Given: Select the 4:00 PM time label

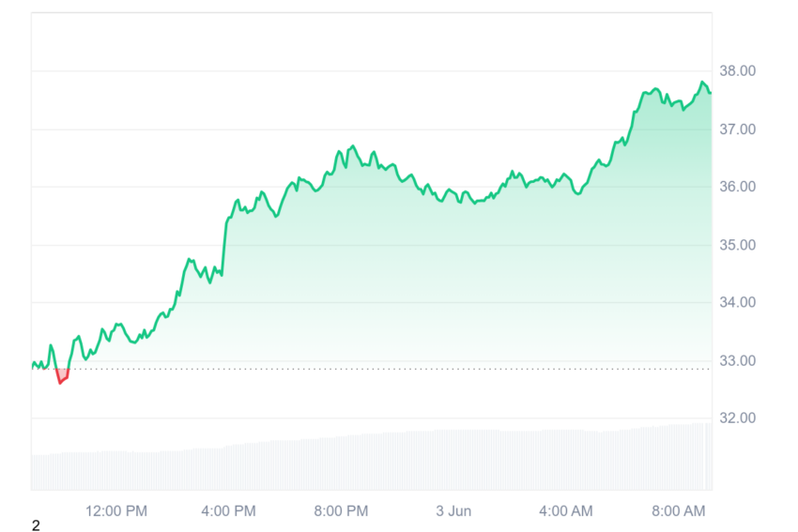Looking at the screenshot, I should pyautogui.click(x=228, y=510).
